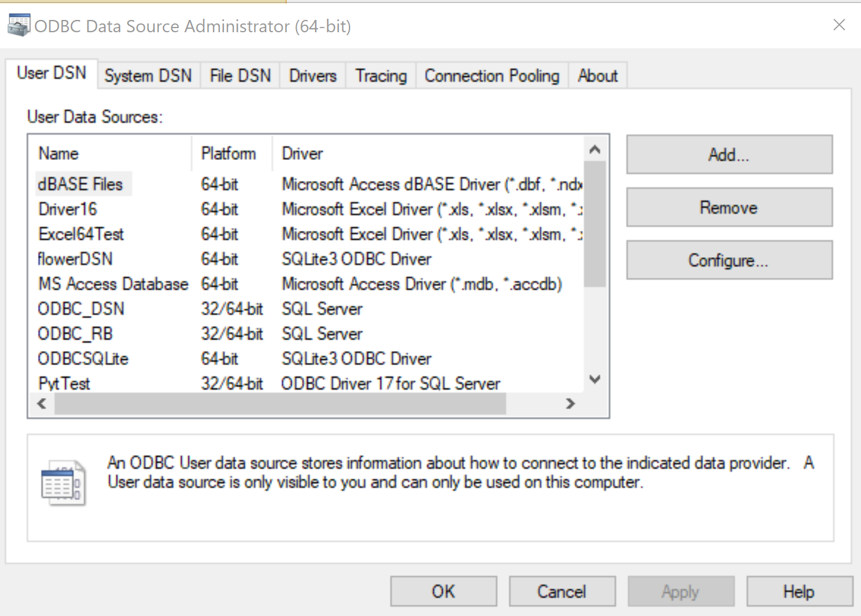
Task: Open the About tab
Action: click(x=597, y=76)
